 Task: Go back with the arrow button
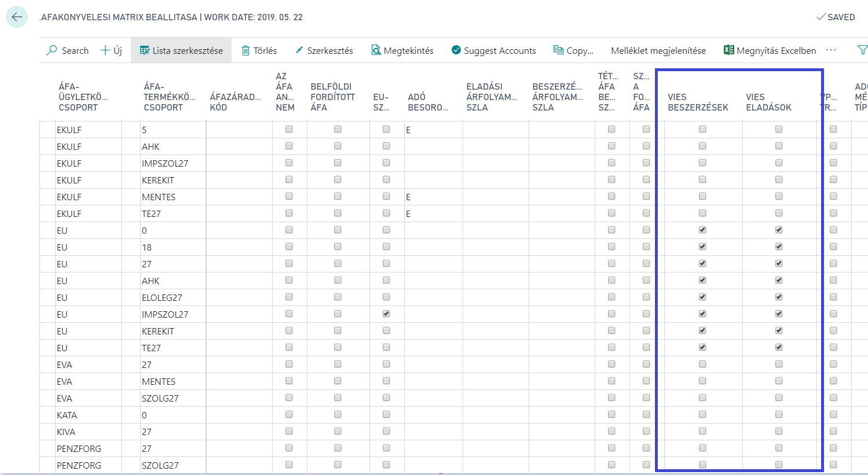point(17,17)
